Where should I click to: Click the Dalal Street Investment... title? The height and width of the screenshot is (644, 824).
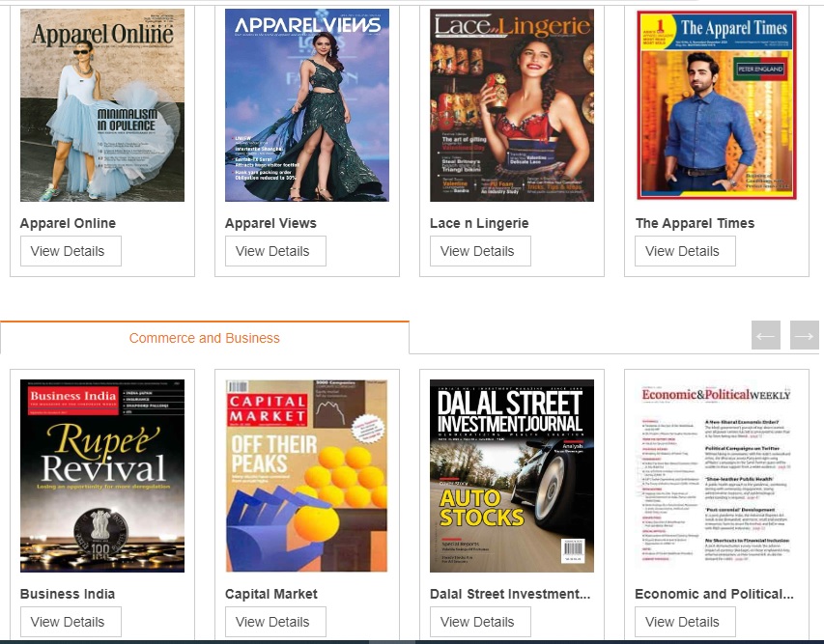[510, 594]
